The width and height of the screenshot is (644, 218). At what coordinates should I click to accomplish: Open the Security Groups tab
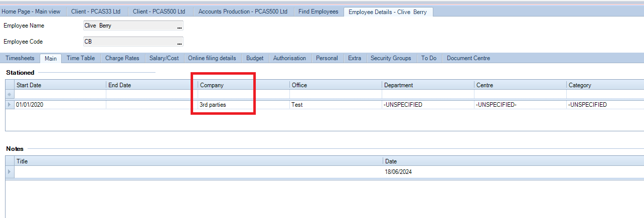391,58
